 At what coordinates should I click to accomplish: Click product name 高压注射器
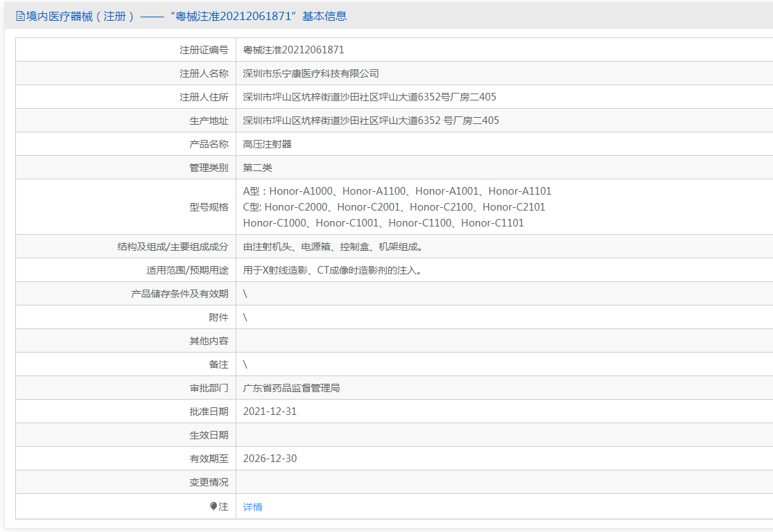click(x=267, y=144)
